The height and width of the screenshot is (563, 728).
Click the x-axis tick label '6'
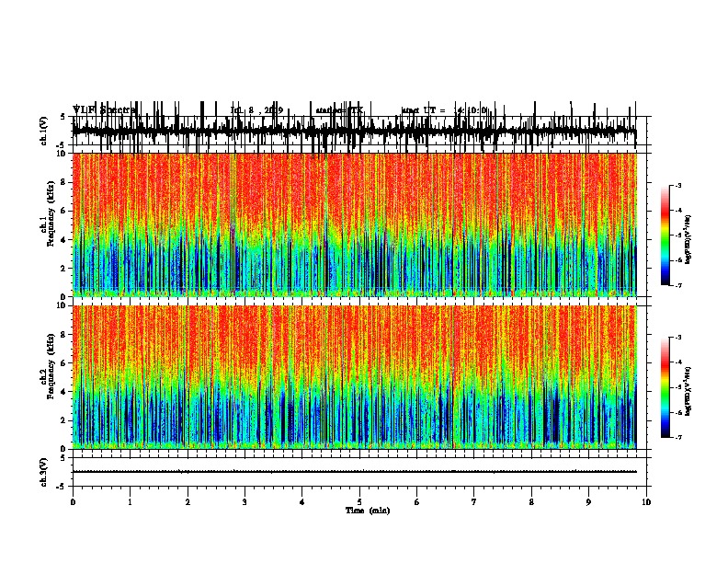click(417, 502)
